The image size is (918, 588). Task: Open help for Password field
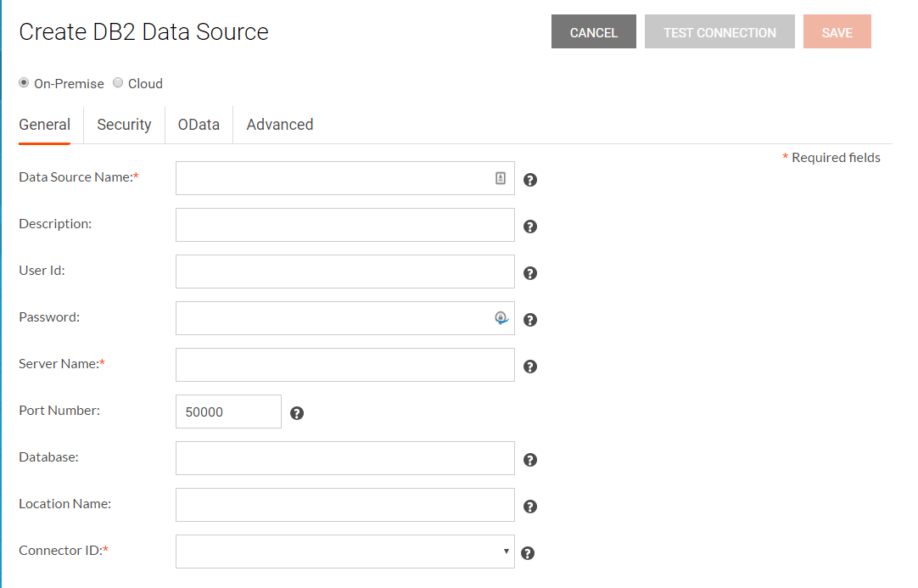529,320
